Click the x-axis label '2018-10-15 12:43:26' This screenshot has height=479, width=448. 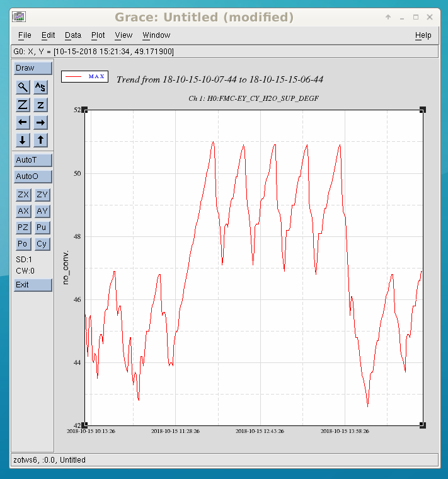pyautogui.click(x=260, y=431)
